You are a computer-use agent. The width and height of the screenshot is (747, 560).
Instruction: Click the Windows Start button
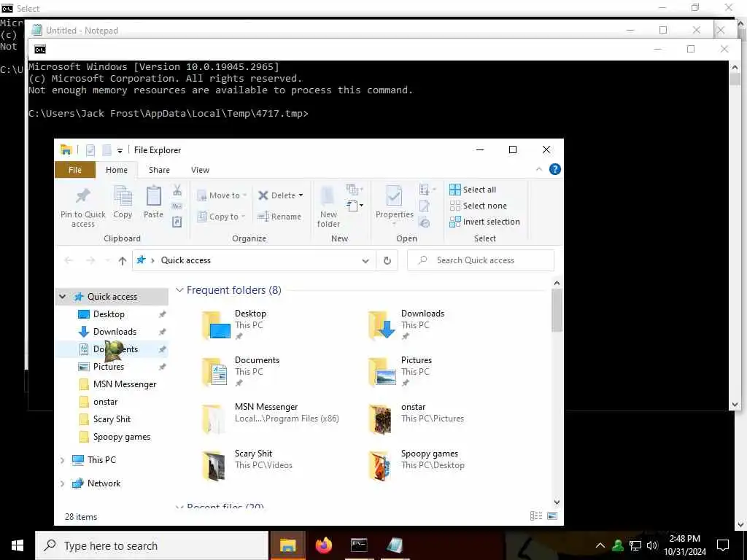click(x=18, y=545)
